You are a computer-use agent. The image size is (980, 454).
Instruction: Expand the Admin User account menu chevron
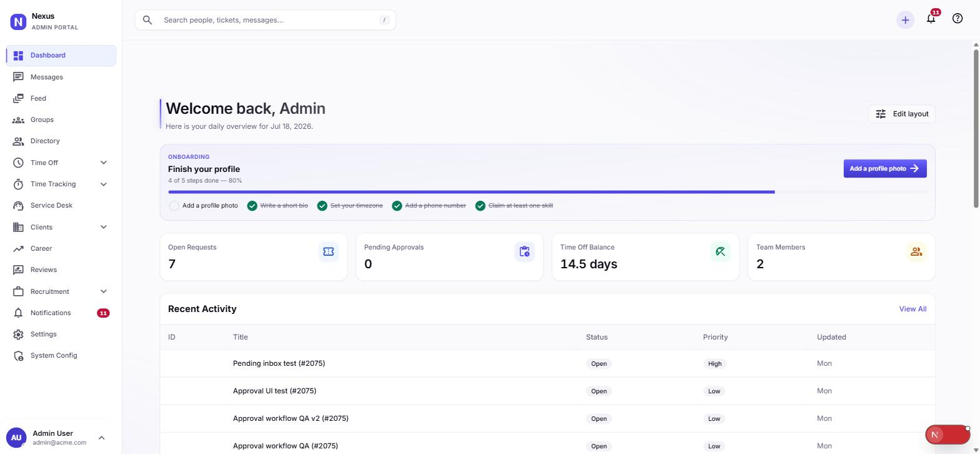102,438
